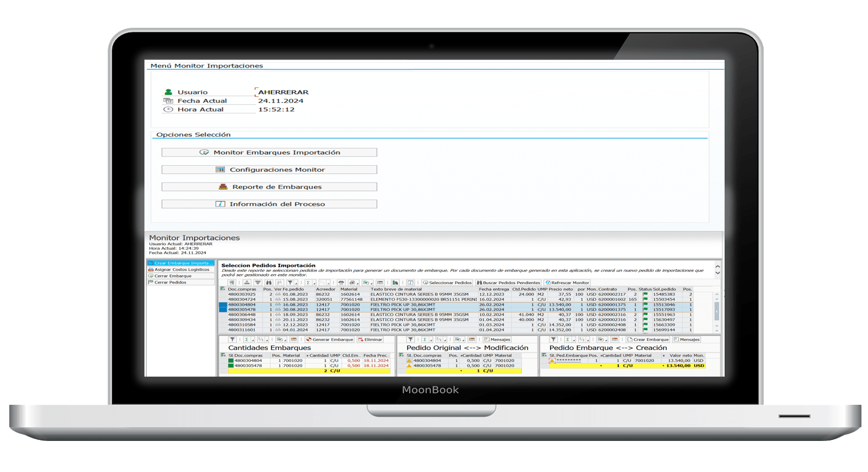Select Cerrar Embarque menu entry

(172, 276)
